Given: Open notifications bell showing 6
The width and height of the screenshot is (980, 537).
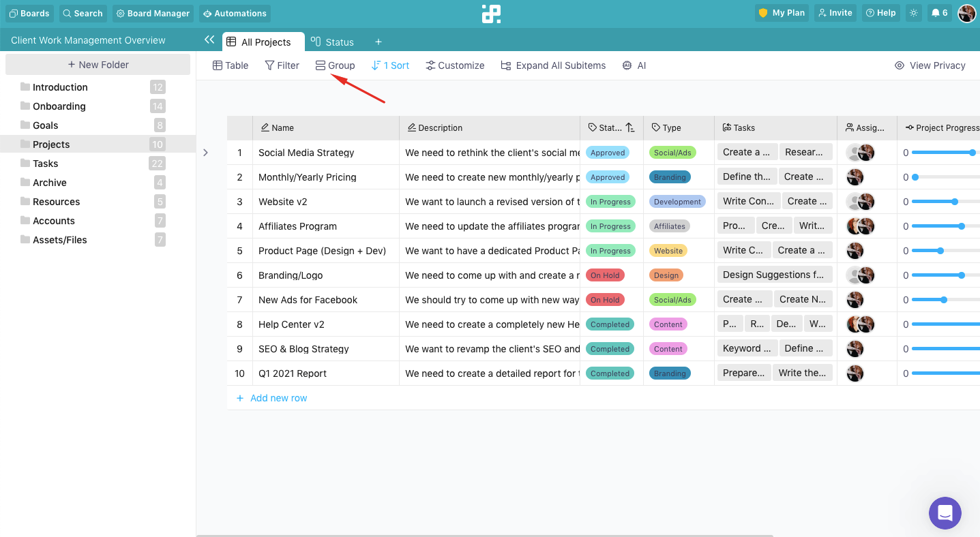Looking at the screenshot, I should pyautogui.click(x=939, y=13).
